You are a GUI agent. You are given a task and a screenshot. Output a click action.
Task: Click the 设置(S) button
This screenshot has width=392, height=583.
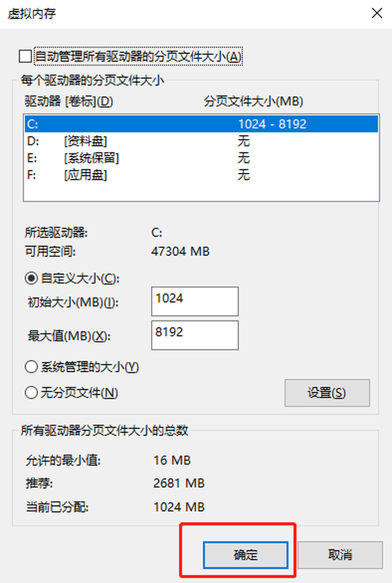tap(327, 392)
